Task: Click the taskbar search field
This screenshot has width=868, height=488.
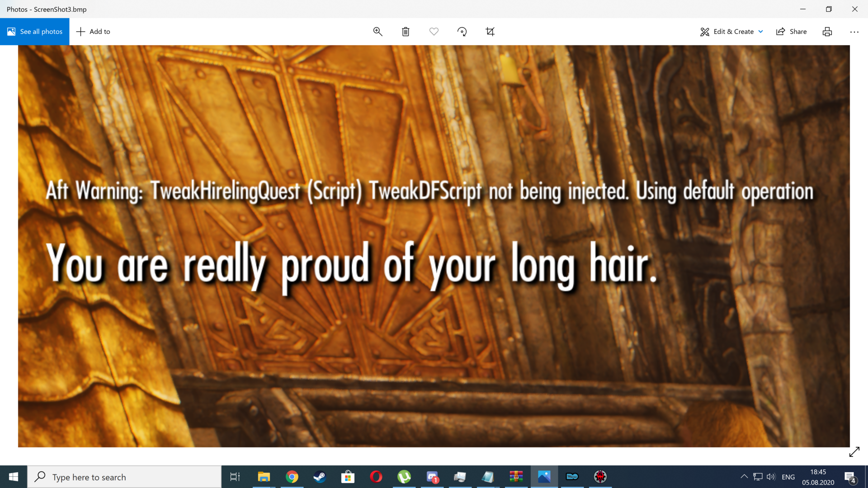Action: (x=124, y=477)
